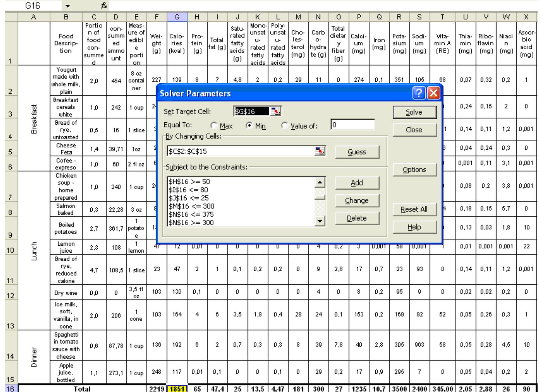540x392 pixels.
Task: Click the Solve button
Action: pos(415,112)
